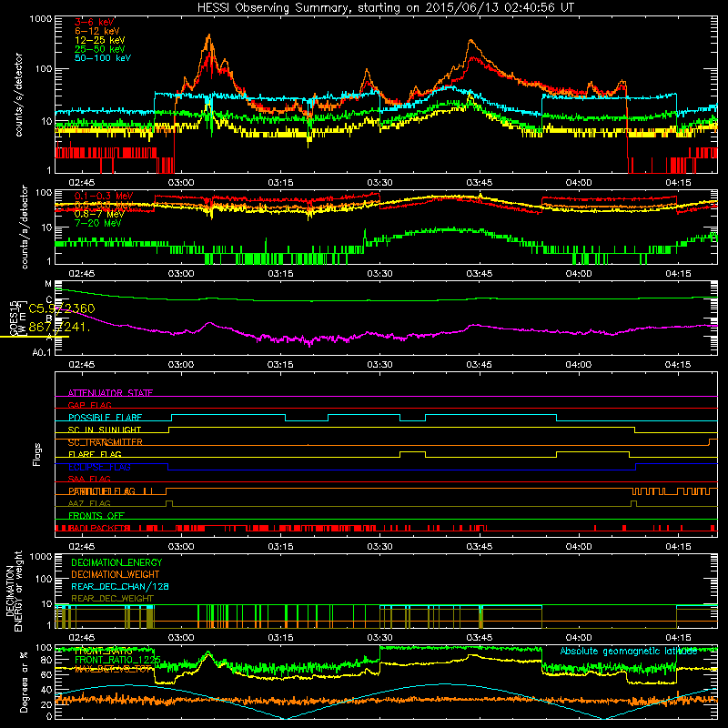
Task: Select the REAR_DEC_CHAN/128 legend label
Action: click(120, 586)
